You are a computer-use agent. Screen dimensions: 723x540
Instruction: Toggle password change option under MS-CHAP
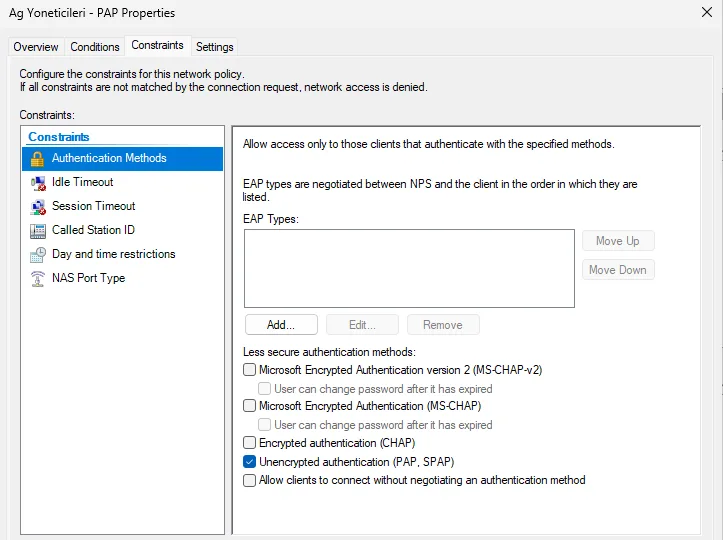[264, 424]
